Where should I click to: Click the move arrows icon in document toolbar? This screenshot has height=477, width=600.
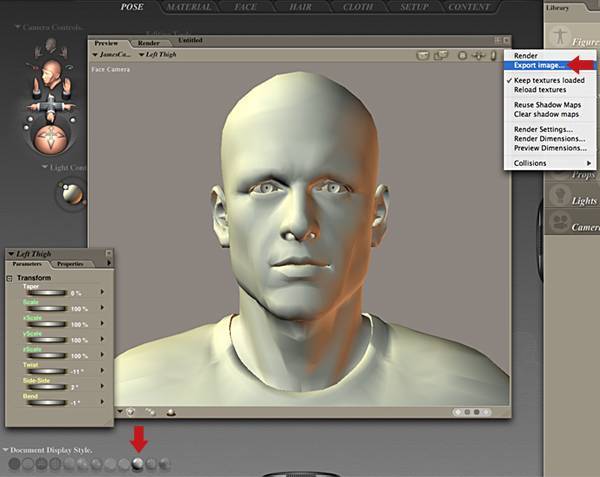pyautogui.click(x=478, y=56)
